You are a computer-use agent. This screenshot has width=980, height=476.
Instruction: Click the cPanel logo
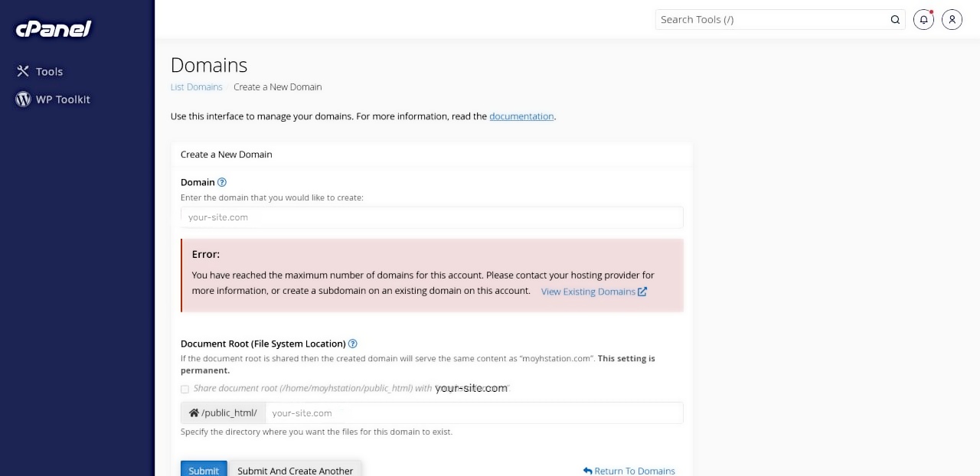(x=54, y=29)
